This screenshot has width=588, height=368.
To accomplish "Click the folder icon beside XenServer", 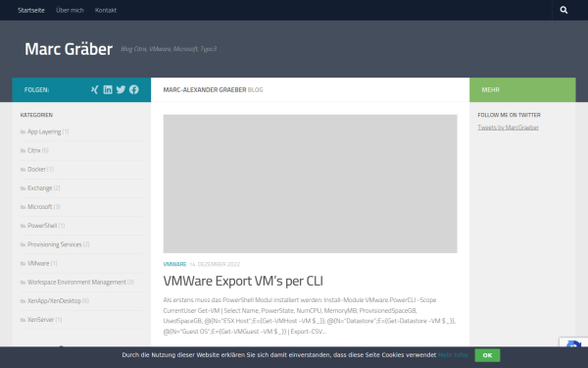I will 23,320.
